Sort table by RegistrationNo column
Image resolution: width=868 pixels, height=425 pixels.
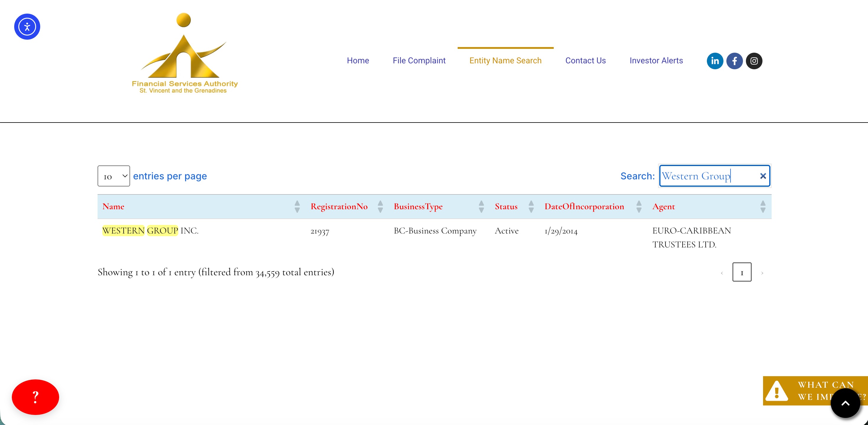(339, 206)
